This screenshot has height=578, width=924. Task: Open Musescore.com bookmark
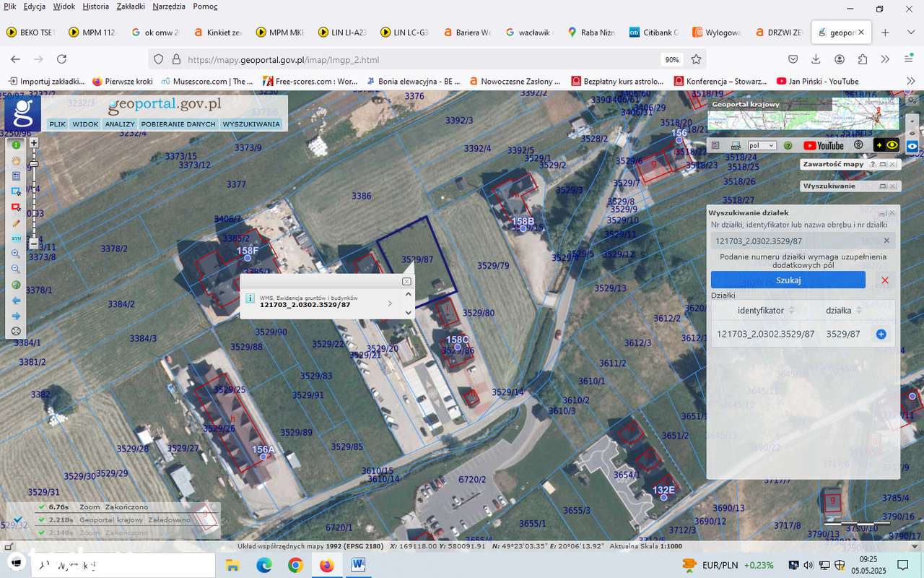point(207,81)
